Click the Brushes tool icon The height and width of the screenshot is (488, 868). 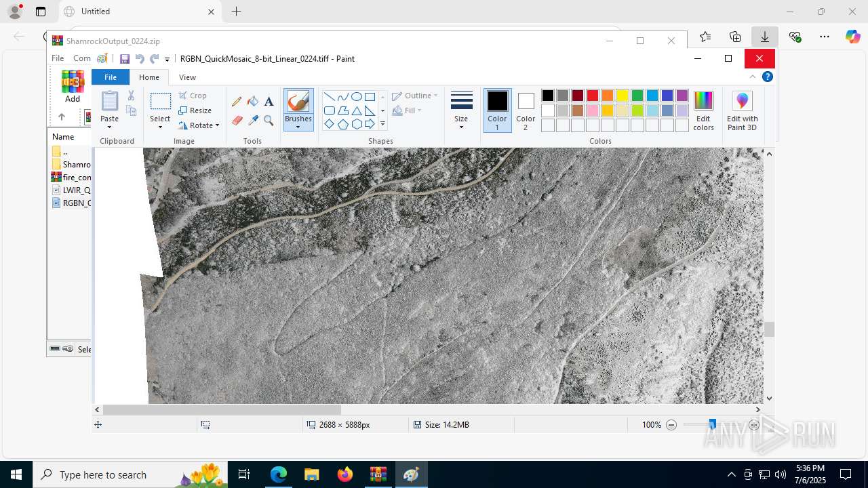[298, 102]
